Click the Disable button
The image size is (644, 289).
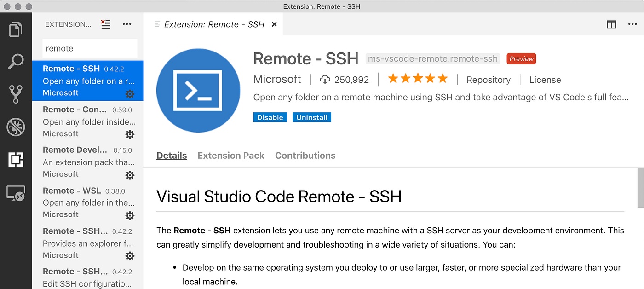coord(270,117)
